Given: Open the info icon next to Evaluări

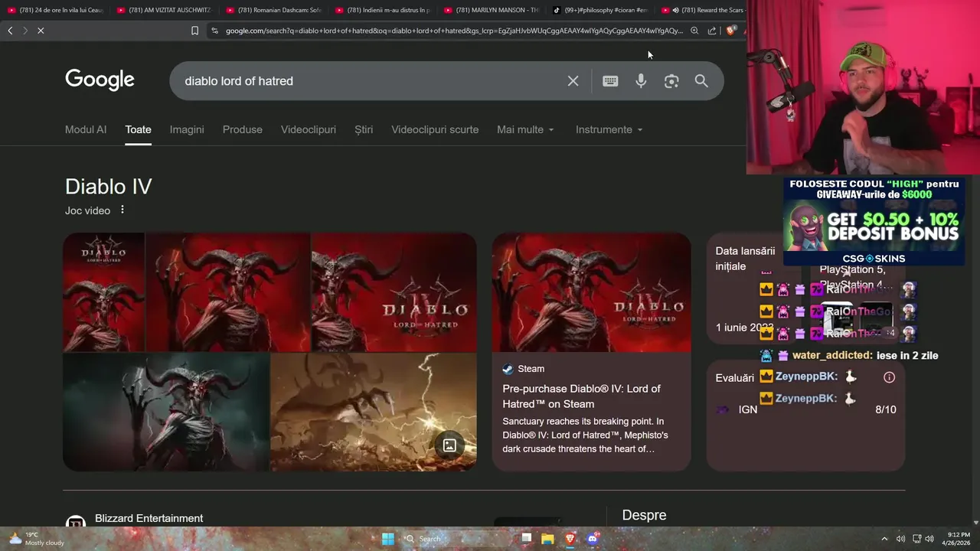Looking at the screenshot, I should click(x=889, y=377).
